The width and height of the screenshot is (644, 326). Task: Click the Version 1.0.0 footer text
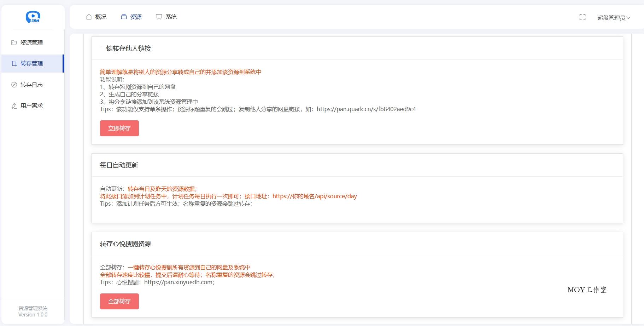coord(33,315)
